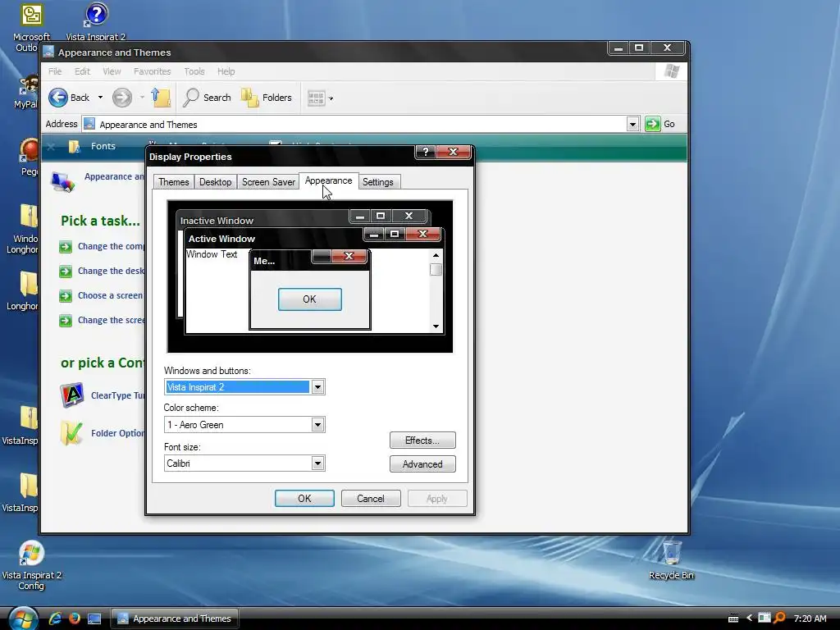This screenshot has height=630, width=840.
Task: Open the Help menu
Action: 226,71
